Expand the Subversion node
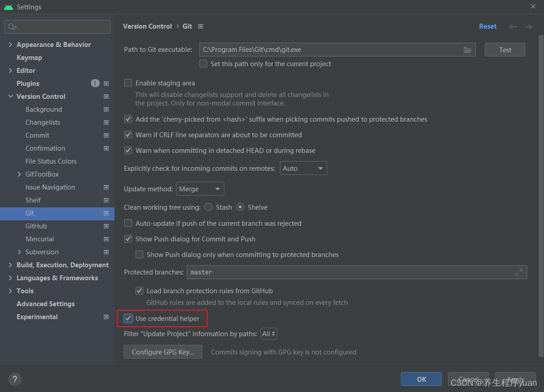 click(x=19, y=252)
